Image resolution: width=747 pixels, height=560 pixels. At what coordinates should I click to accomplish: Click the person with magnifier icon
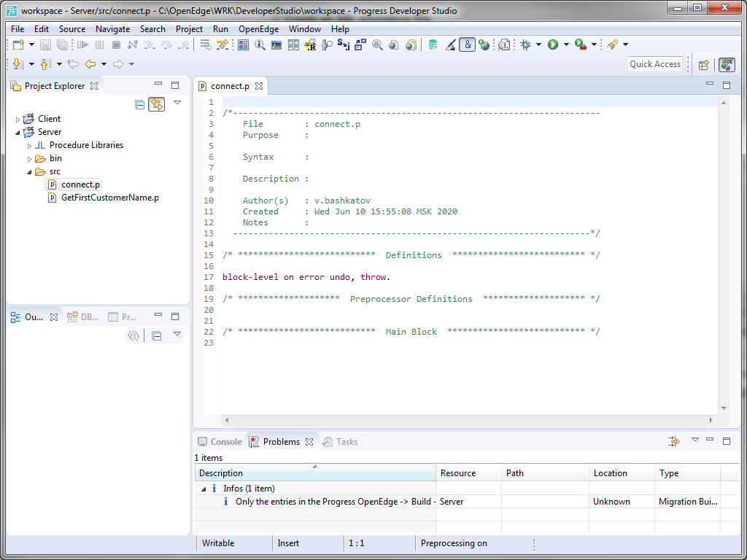click(x=327, y=44)
